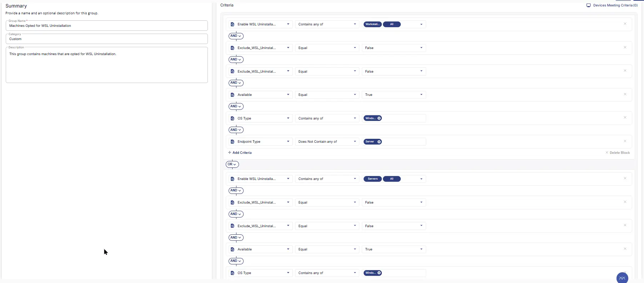Open Devices Meeting Criteria (0)
The height and width of the screenshot is (283, 644).
tap(612, 5)
